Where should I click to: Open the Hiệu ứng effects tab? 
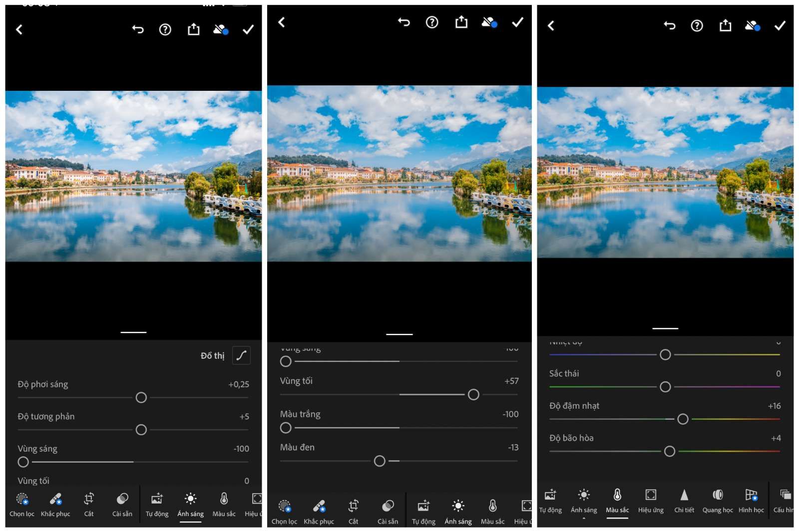coord(651,501)
